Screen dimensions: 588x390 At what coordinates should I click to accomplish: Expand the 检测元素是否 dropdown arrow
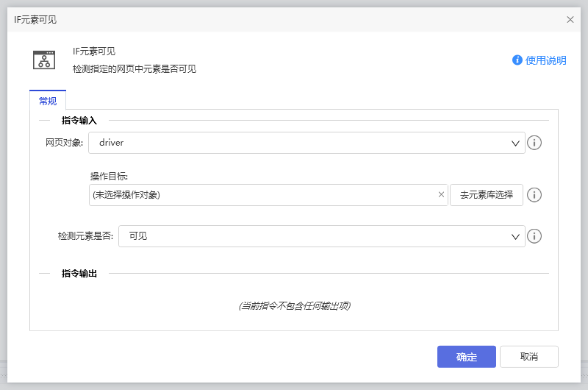(x=516, y=236)
